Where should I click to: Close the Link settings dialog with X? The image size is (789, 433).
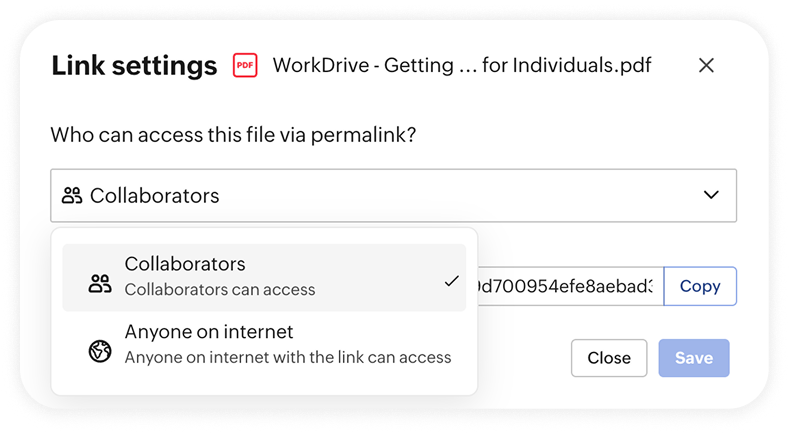click(706, 66)
